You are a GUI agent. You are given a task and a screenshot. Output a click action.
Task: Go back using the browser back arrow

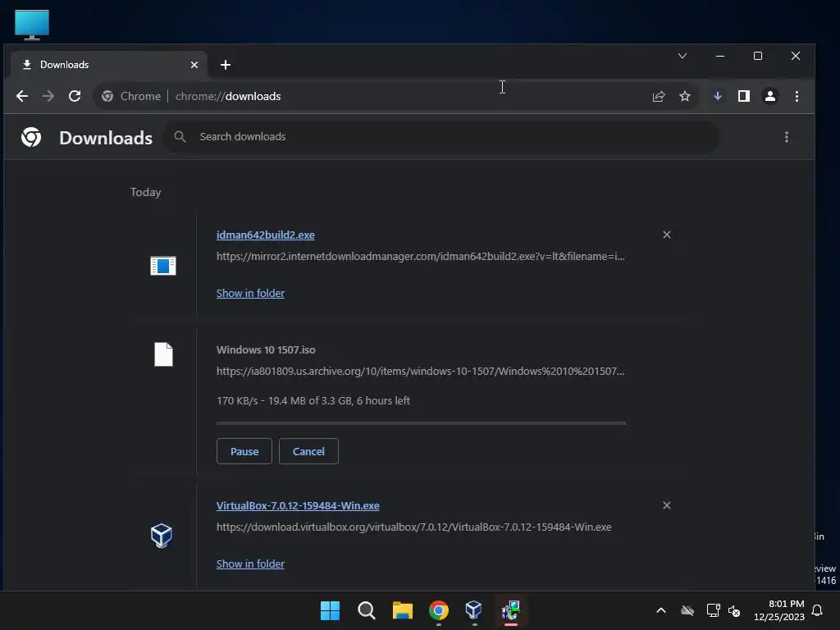tap(22, 97)
